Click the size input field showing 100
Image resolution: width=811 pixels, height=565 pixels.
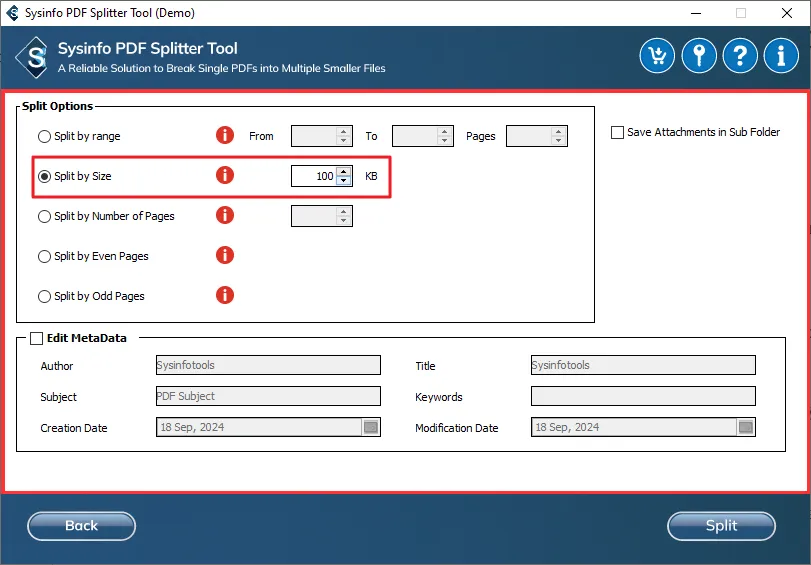313,176
